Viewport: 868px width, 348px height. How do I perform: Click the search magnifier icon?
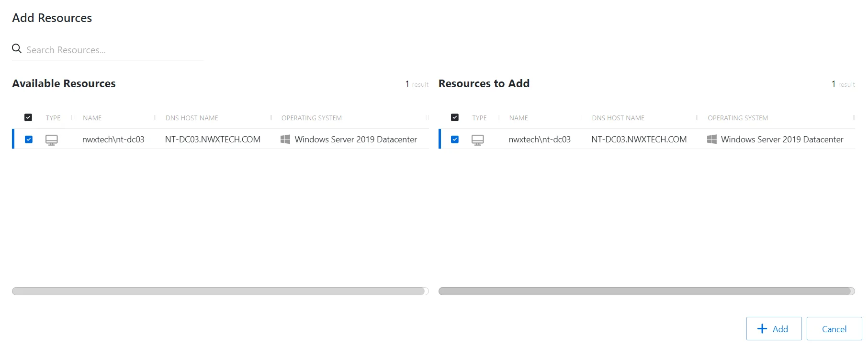17,48
